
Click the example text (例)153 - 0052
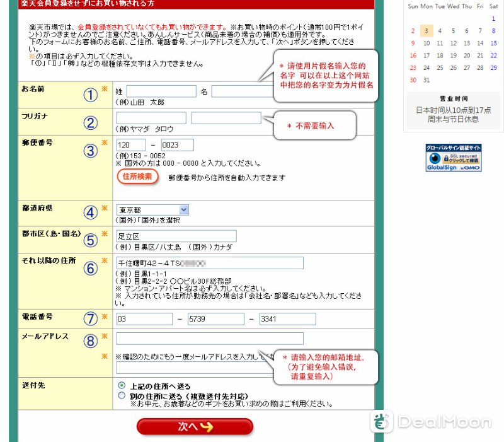click(x=140, y=156)
